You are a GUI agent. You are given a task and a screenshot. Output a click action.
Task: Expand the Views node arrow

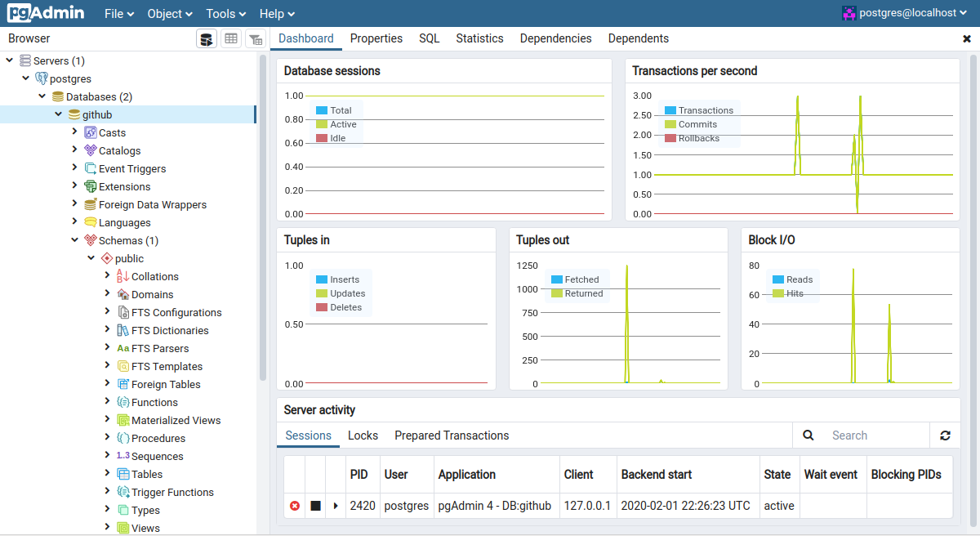[x=108, y=527]
